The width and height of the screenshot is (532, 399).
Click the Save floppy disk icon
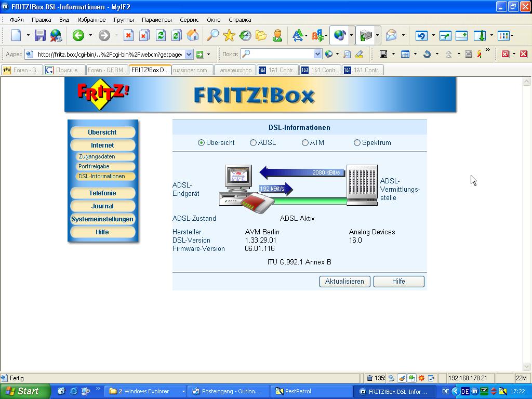40,35
